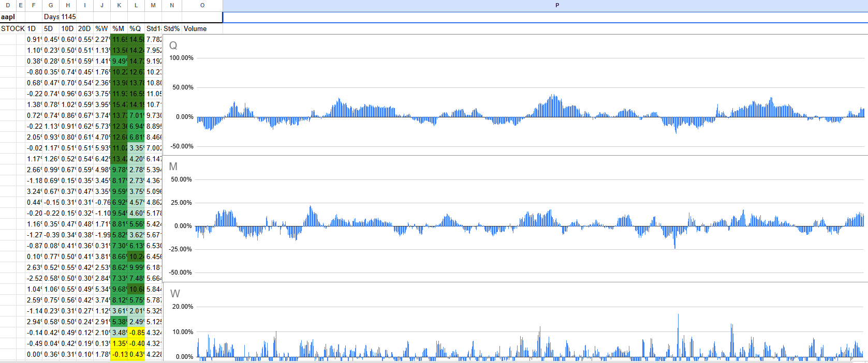Click the '%Q' header cell

pos(136,28)
